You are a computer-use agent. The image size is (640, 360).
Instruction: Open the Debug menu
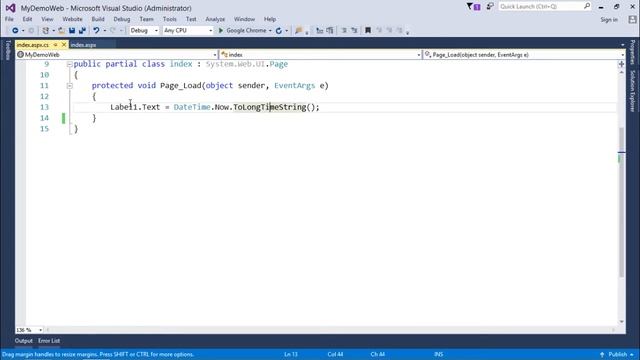tap(122, 19)
